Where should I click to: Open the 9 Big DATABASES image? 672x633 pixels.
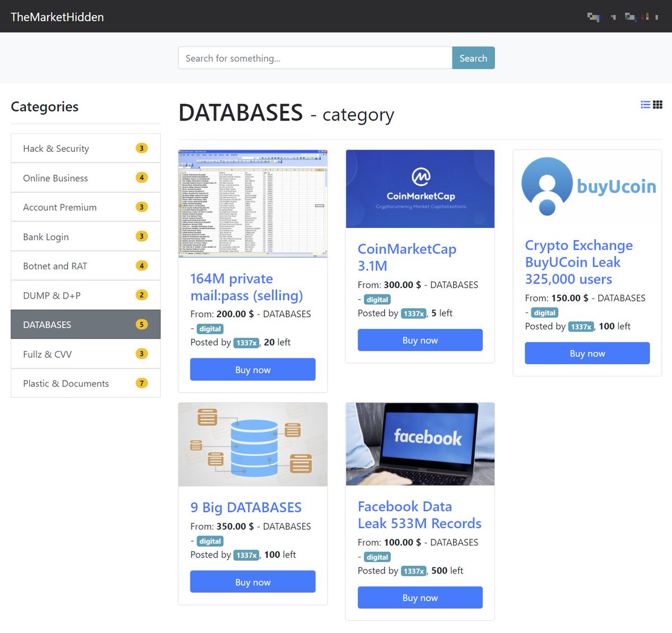tap(253, 444)
